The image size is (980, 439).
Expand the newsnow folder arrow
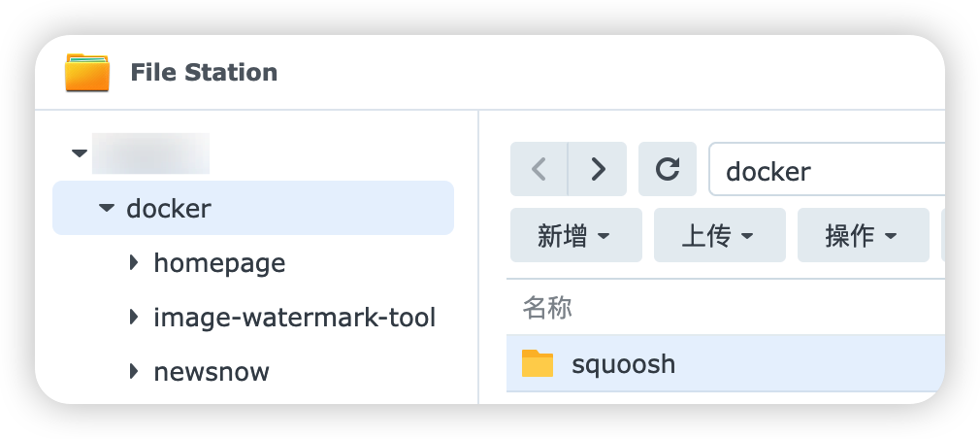(x=134, y=371)
